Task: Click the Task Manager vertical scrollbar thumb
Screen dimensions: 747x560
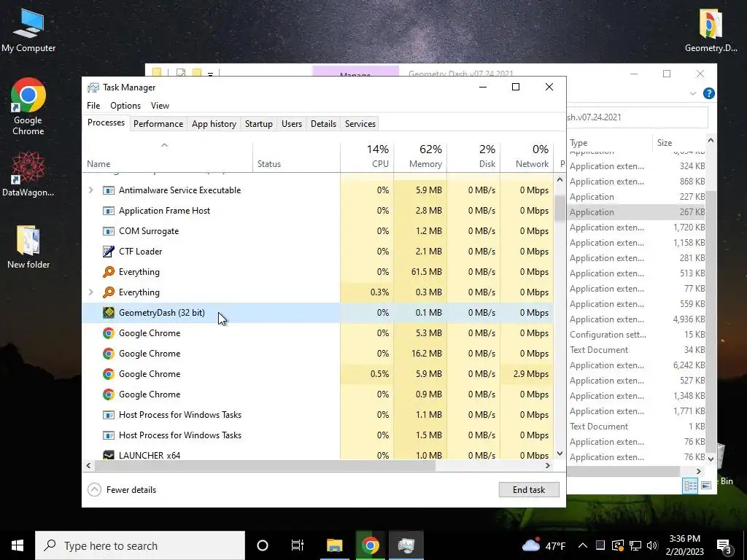Action: (x=560, y=208)
